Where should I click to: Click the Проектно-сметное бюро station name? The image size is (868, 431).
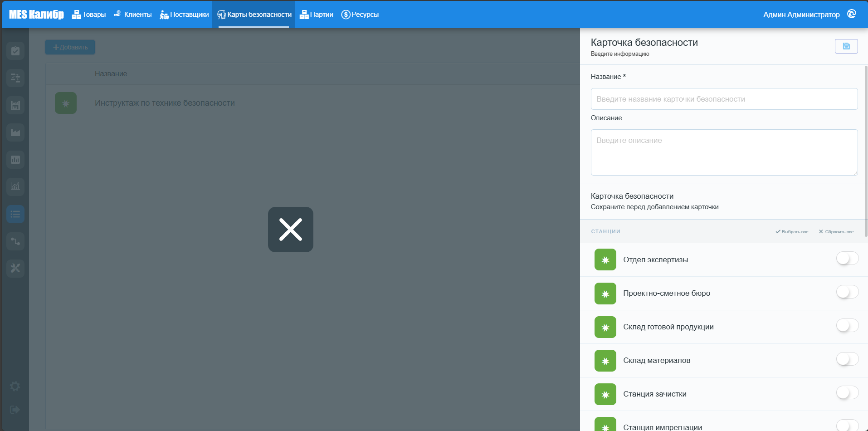click(x=667, y=293)
